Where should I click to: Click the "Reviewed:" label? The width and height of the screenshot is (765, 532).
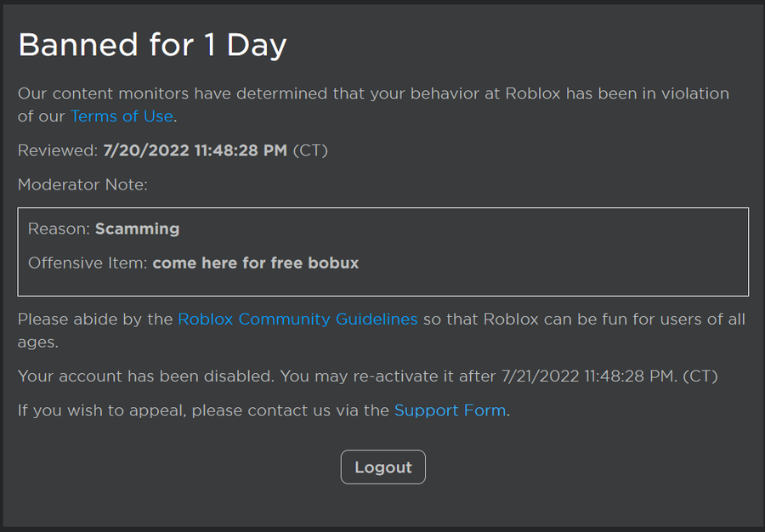(58, 150)
